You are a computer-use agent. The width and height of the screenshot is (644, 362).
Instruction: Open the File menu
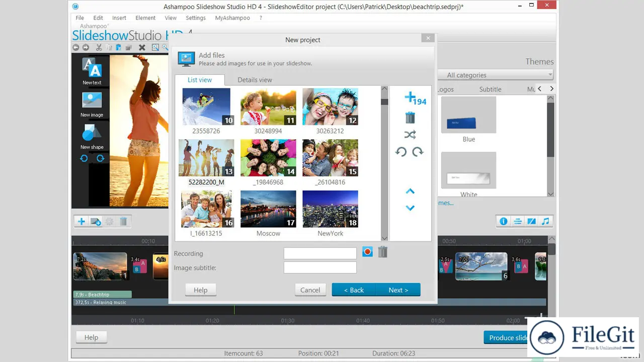[x=80, y=18]
